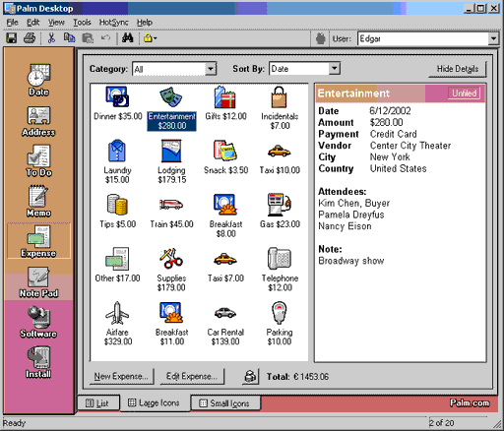504x431 pixels.
Task: Click the Print toolbar icon
Action: point(30,38)
